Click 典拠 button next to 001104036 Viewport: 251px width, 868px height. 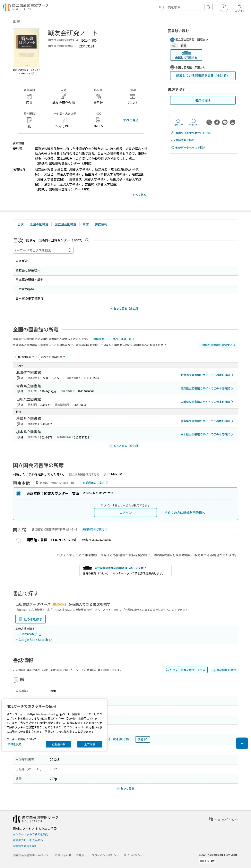click(143, 739)
